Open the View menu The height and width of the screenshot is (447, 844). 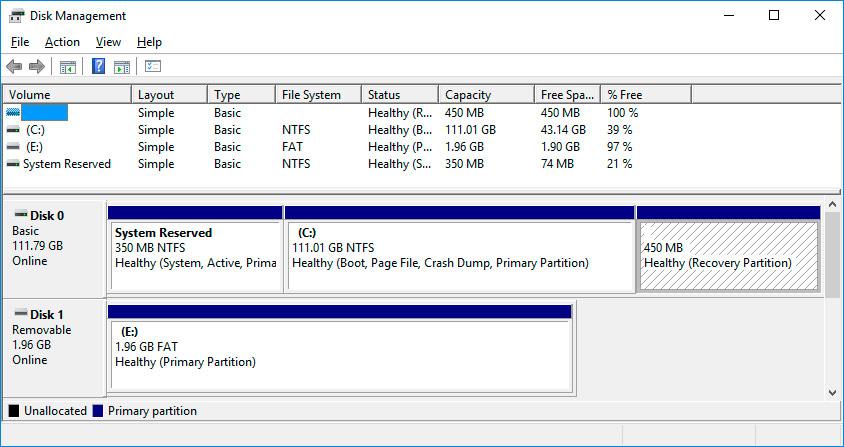click(x=108, y=42)
